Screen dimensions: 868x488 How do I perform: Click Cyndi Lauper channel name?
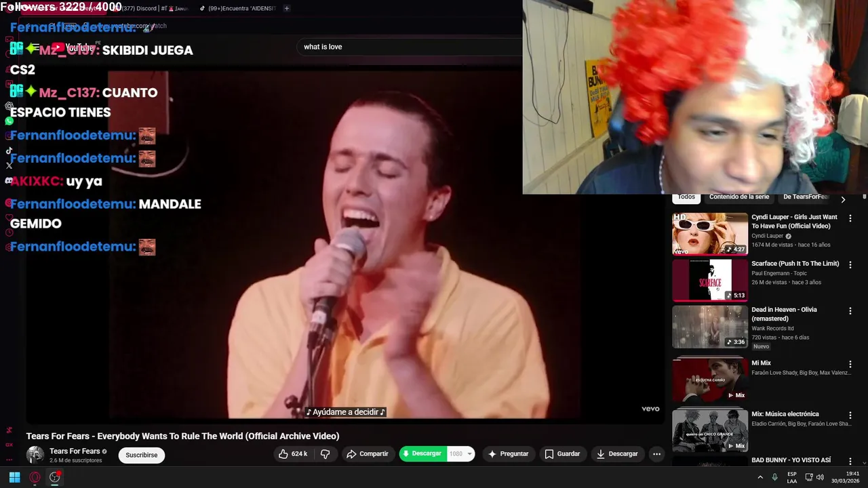coord(767,236)
